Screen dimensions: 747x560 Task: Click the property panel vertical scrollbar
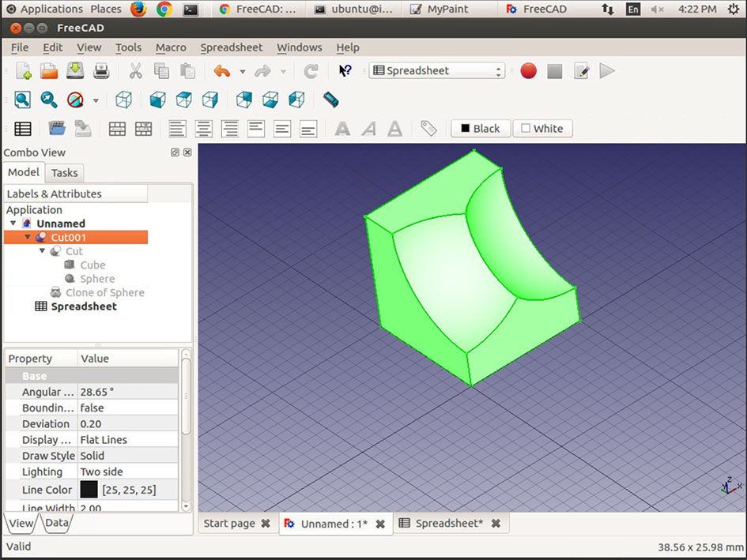coord(186,397)
